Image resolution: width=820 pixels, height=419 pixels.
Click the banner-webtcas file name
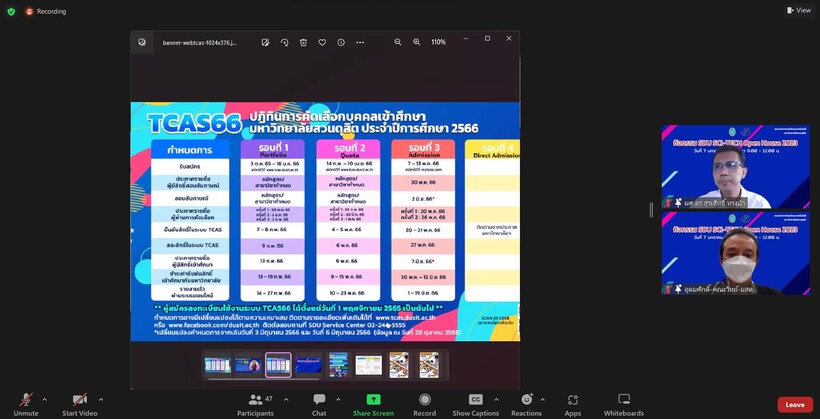199,43
